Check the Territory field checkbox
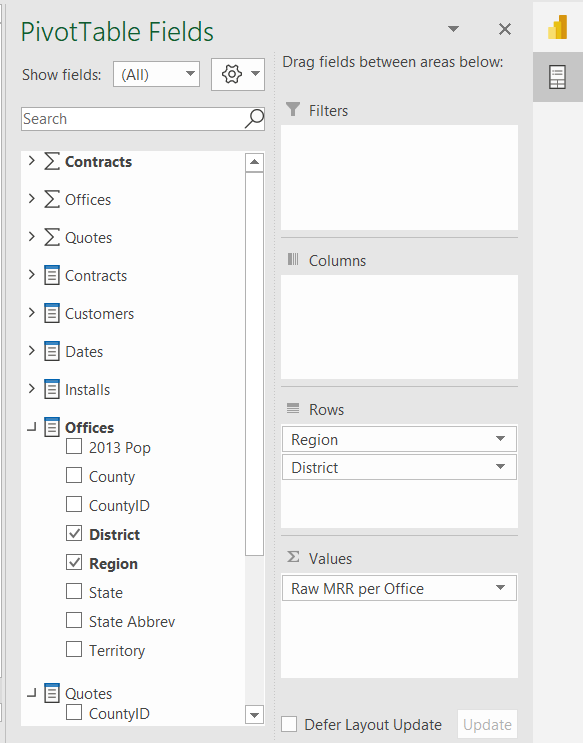586x743 pixels. coord(74,649)
